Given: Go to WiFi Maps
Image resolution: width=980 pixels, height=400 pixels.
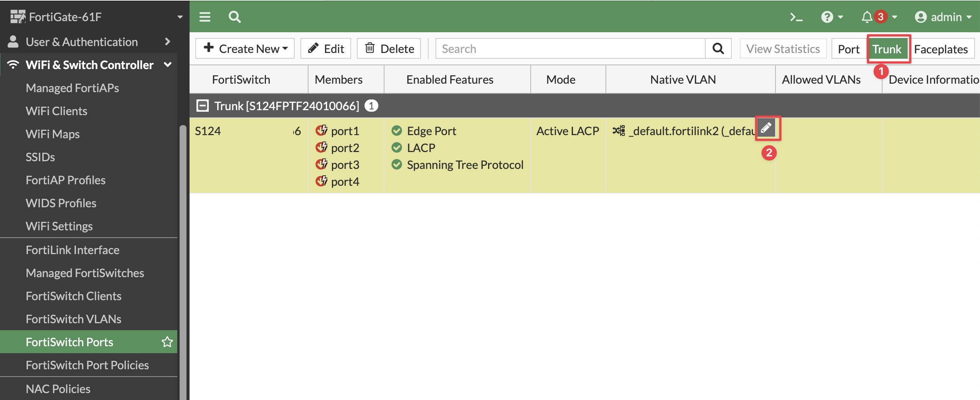Looking at the screenshot, I should pos(53,134).
